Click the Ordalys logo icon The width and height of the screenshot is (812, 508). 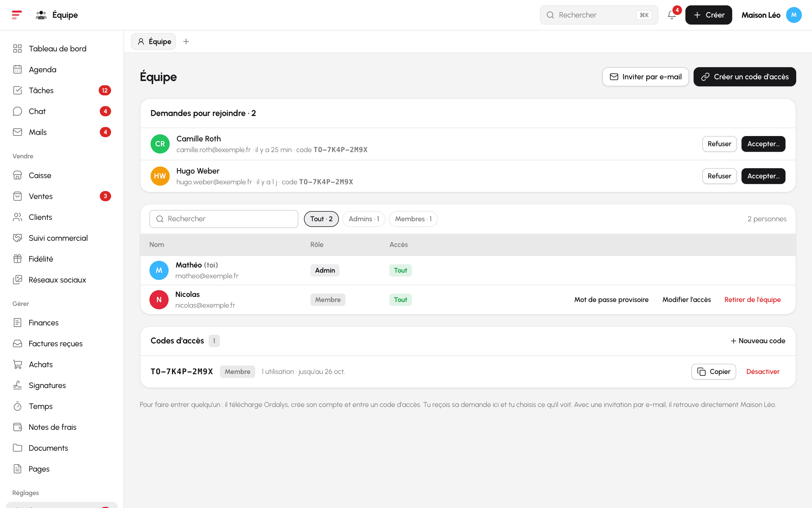click(17, 15)
